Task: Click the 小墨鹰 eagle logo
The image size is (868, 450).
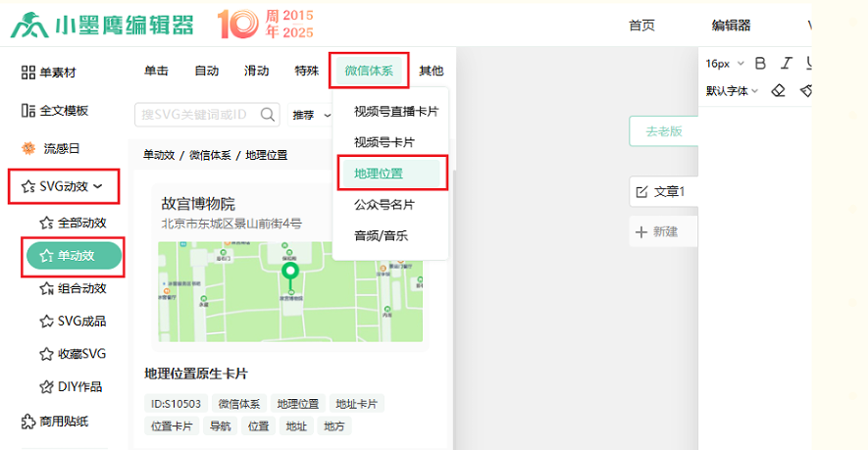Action: click(29, 25)
